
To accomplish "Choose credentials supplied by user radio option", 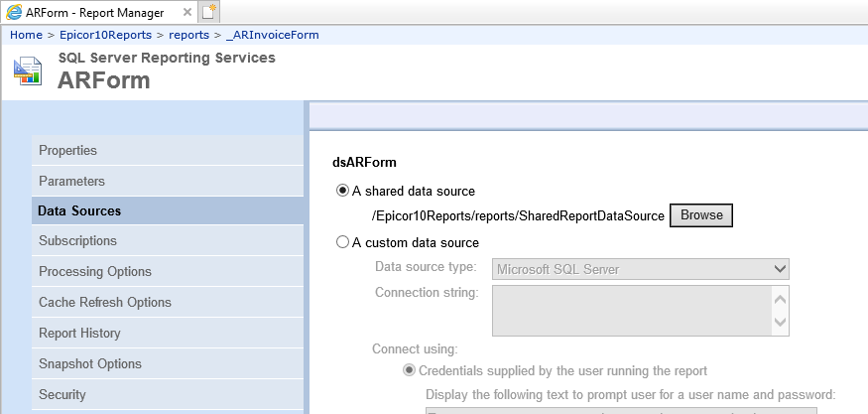I will click(409, 370).
